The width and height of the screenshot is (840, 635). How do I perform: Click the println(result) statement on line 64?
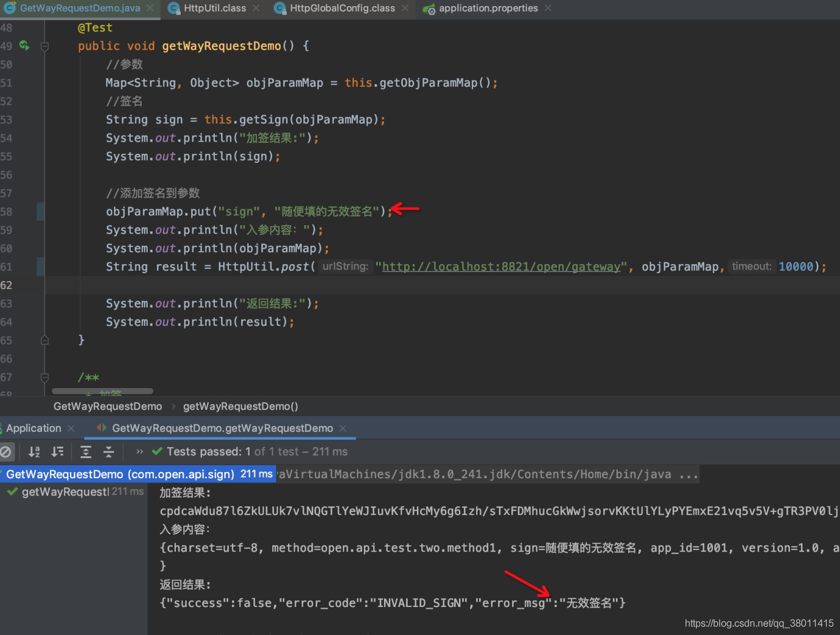[200, 321]
